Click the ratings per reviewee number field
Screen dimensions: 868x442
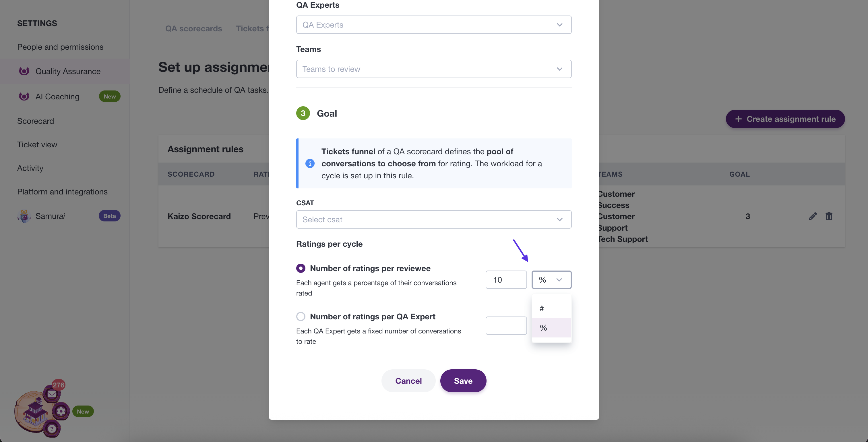point(506,279)
